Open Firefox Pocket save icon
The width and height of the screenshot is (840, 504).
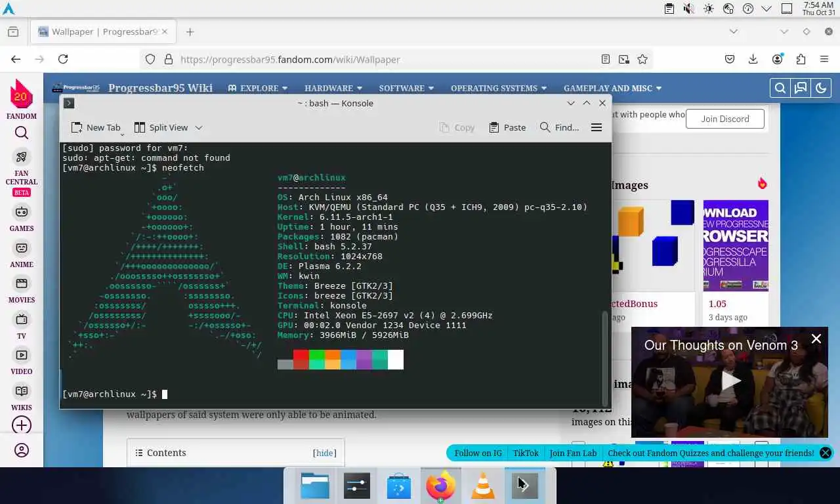[x=730, y=59]
